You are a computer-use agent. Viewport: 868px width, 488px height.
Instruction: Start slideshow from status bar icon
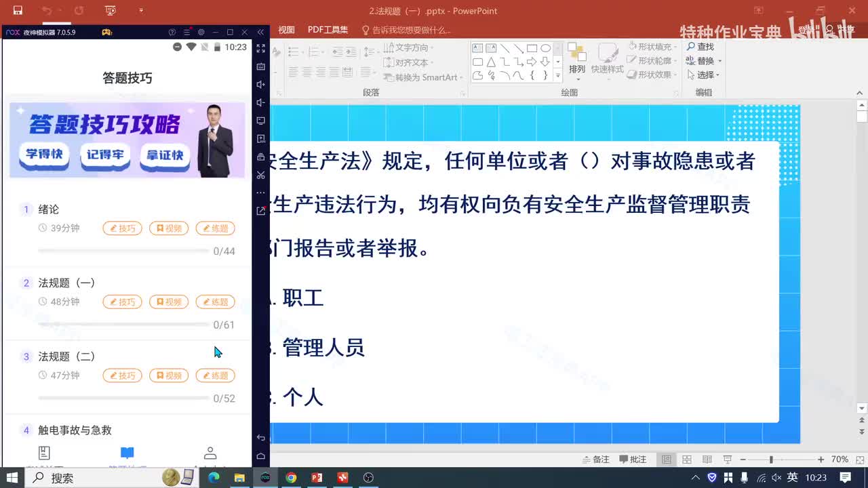click(x=728, y=460)
